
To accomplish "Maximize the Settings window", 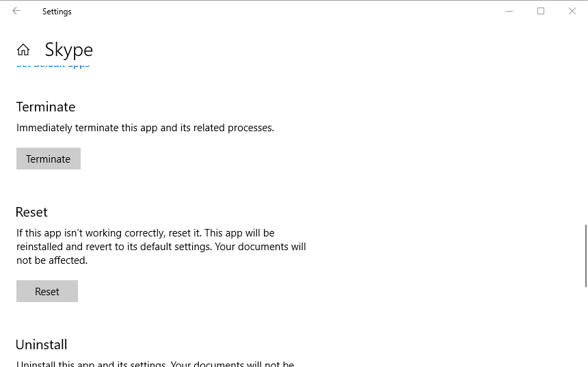I will pyautogui.click(x=541, y=11).
